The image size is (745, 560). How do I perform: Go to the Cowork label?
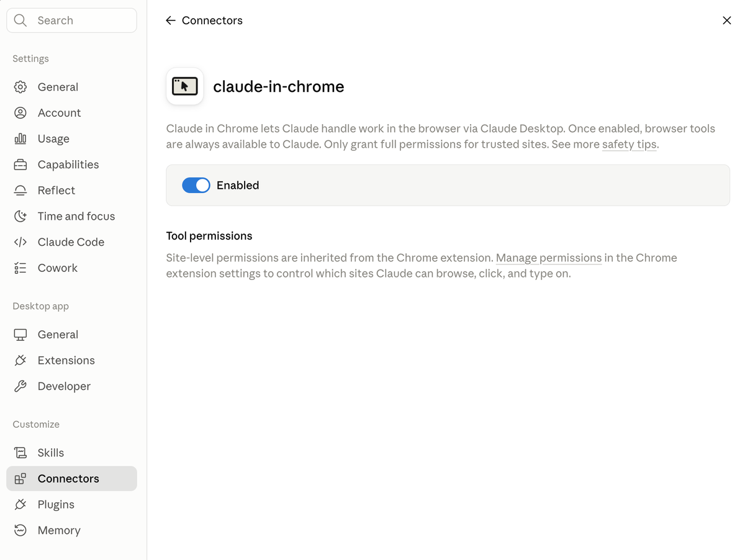57,268
